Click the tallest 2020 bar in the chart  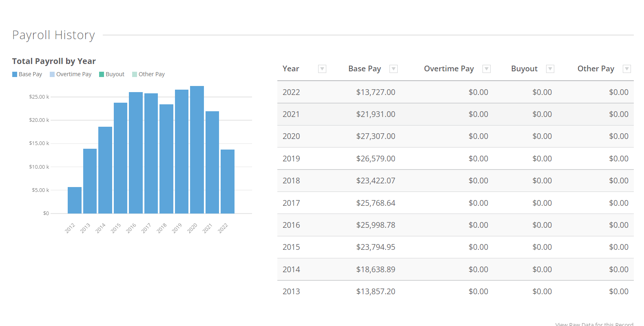pos(197,150)
